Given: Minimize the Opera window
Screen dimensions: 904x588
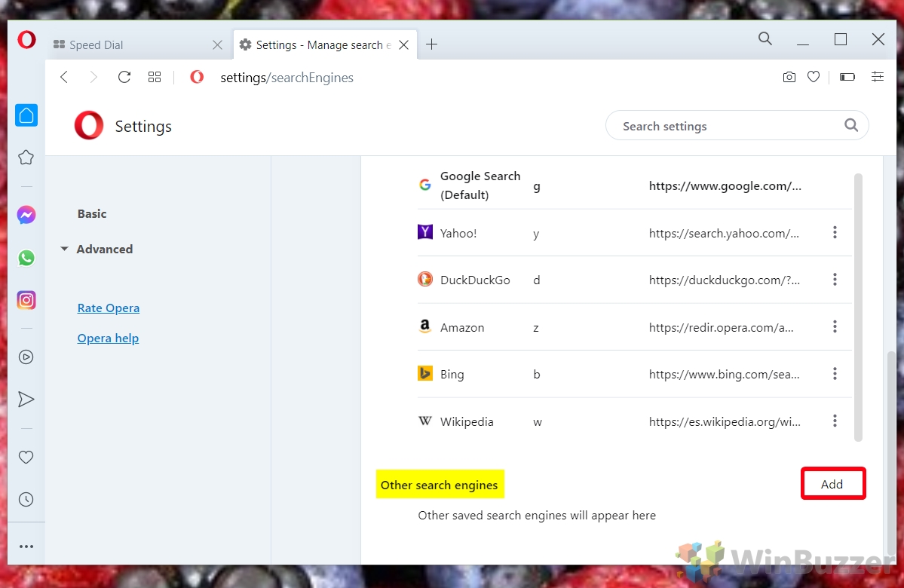Looking at the screenshot, I should point(802,43).
